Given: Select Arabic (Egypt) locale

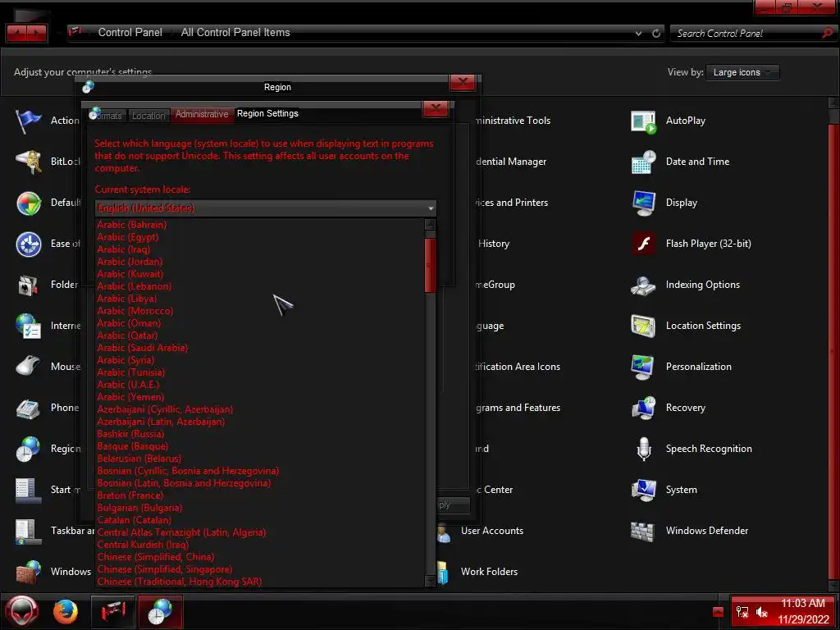Looking at the screenshot, I should tap(260, 237).
